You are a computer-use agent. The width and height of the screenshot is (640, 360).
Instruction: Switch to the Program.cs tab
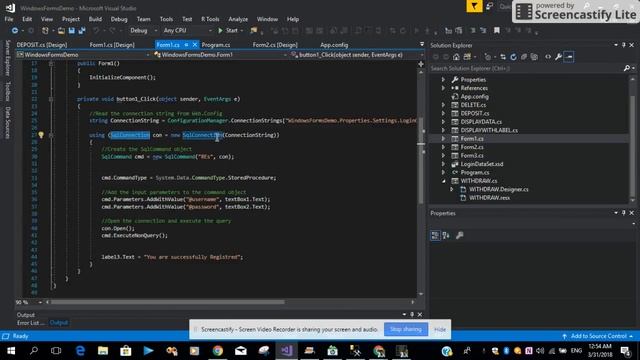[216, 45]
